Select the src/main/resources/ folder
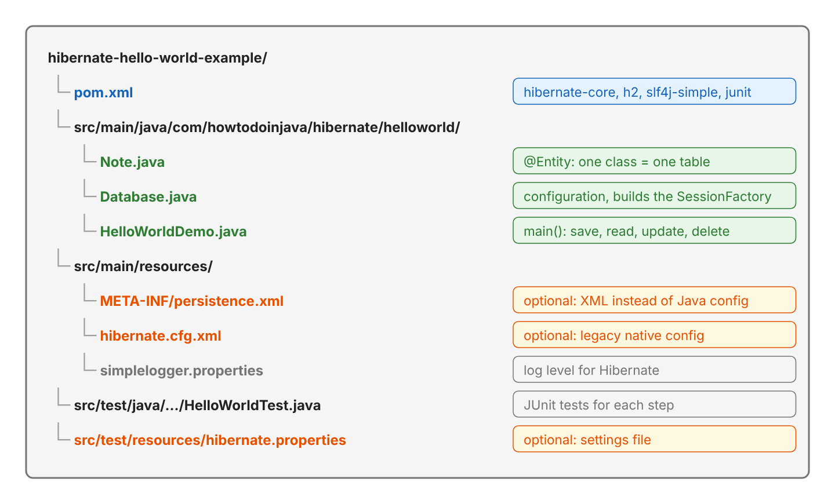 click(143, 266)
